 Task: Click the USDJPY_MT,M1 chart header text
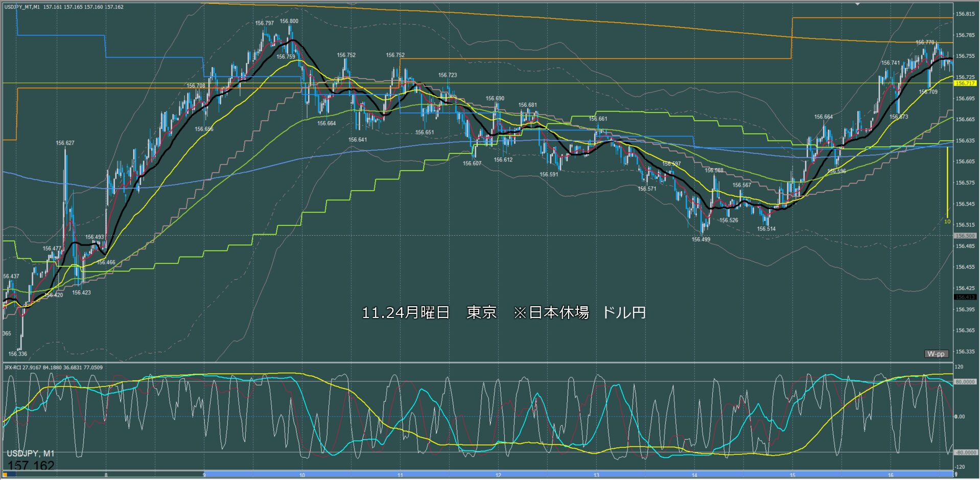click(x=21, y=7)
